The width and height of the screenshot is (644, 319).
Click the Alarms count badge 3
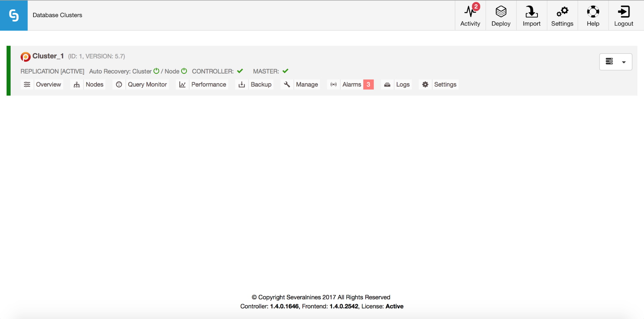pos(368,84)
